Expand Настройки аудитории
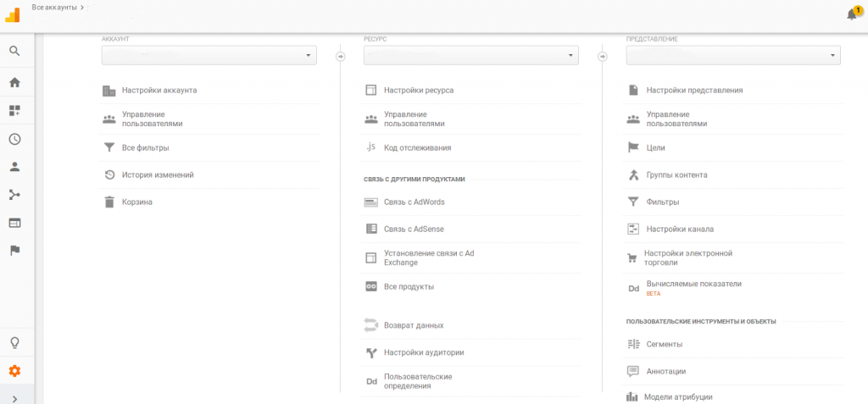 (x=424, y=352)
